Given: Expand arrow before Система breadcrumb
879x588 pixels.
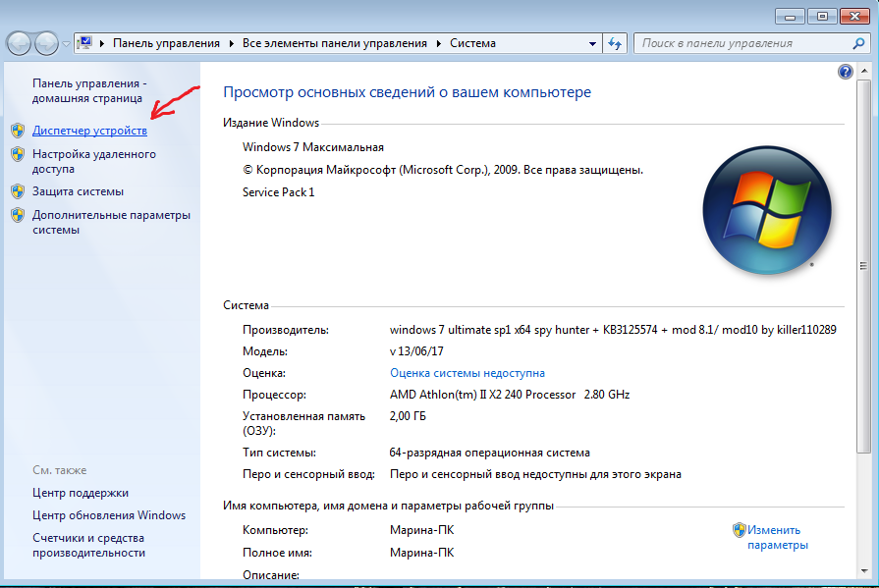Looking at the screenshot, I should 438,43.
